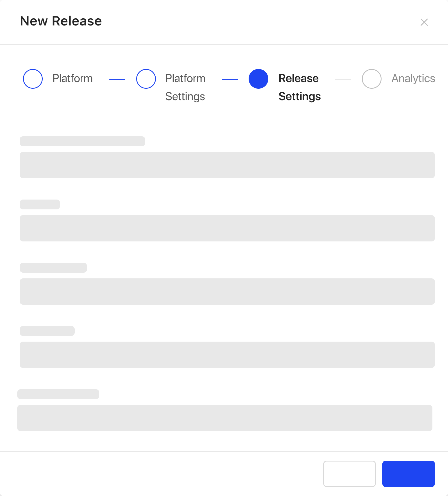This screenshot has width=448, height=496.
Task: Close the New Release dialog with X
Action: pyautogui.click(x=424, y=22)
